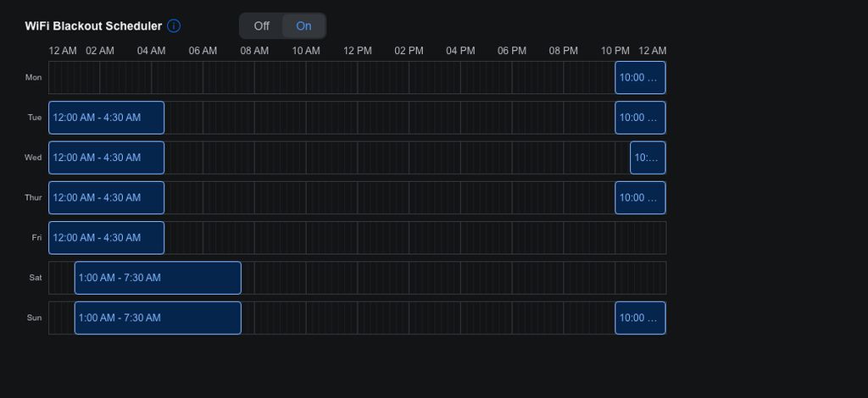The height and width of the screenshot is (398, 868).
Task: Click the empty Monday row at 02 AM
Action: click(x=101, y=78)
